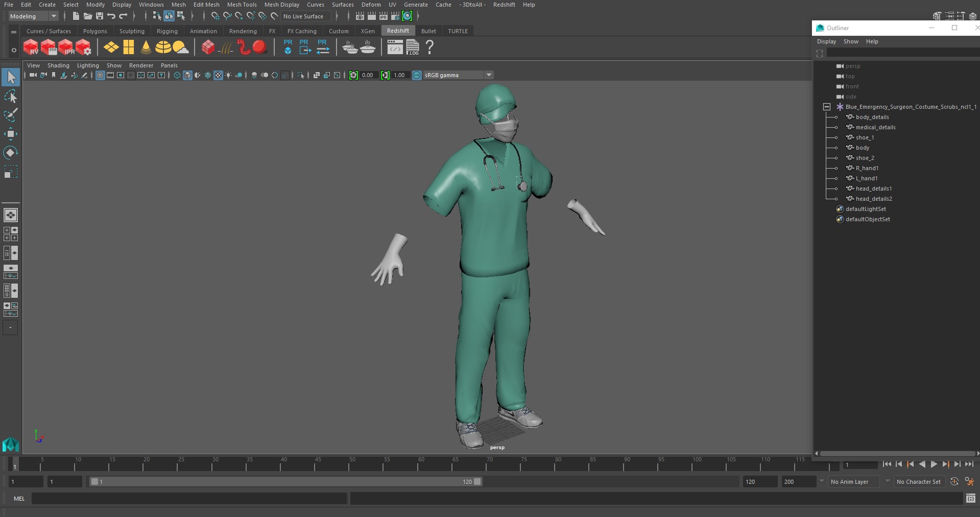
Task: Toggle use all lights bulb icon
Action: [x=228, y=75]
